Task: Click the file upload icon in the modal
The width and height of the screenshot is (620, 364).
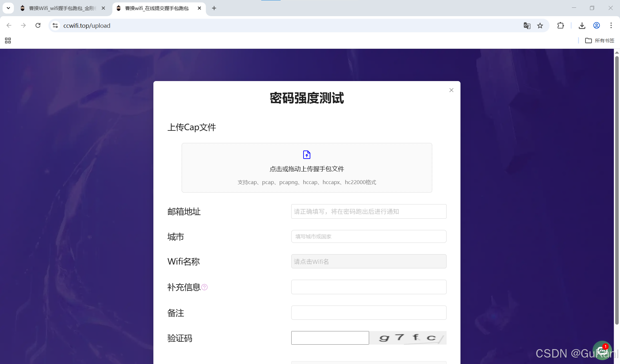Action: tap(306, 155)
